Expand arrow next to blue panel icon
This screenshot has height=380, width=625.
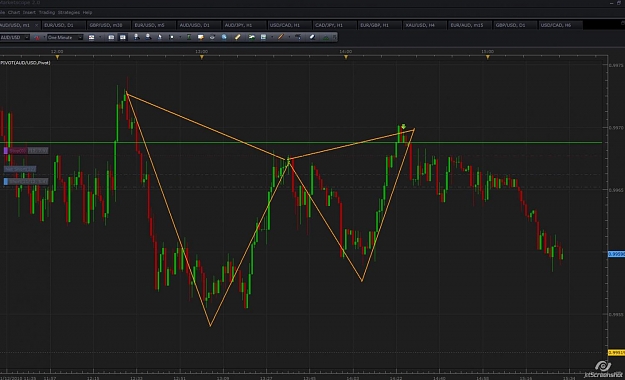click(x=272, y=37)
